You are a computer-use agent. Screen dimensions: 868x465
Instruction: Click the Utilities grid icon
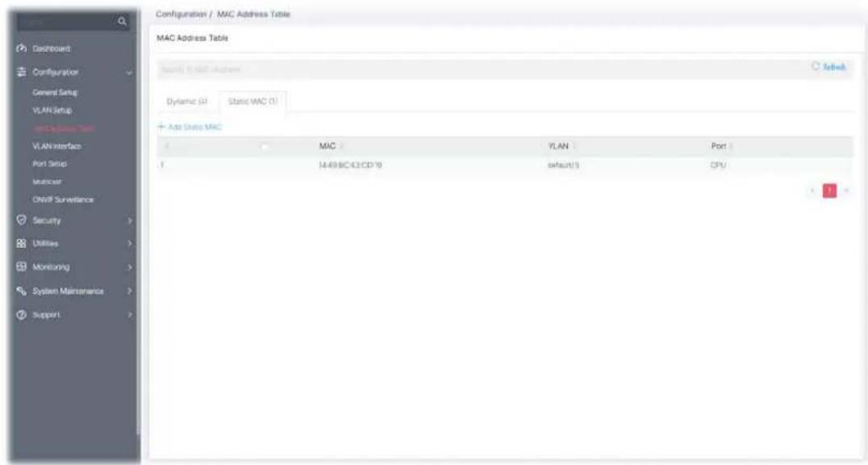[22, 243]
